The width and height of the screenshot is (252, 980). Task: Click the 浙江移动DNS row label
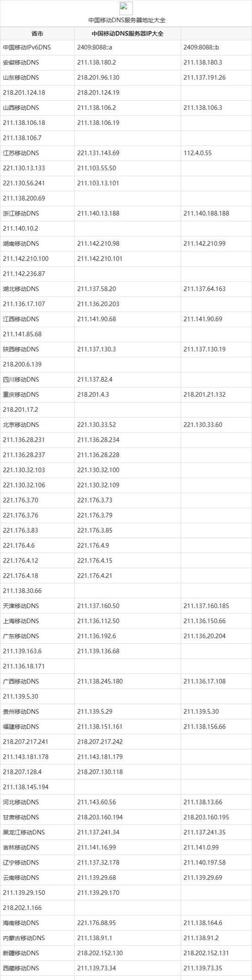20,213
